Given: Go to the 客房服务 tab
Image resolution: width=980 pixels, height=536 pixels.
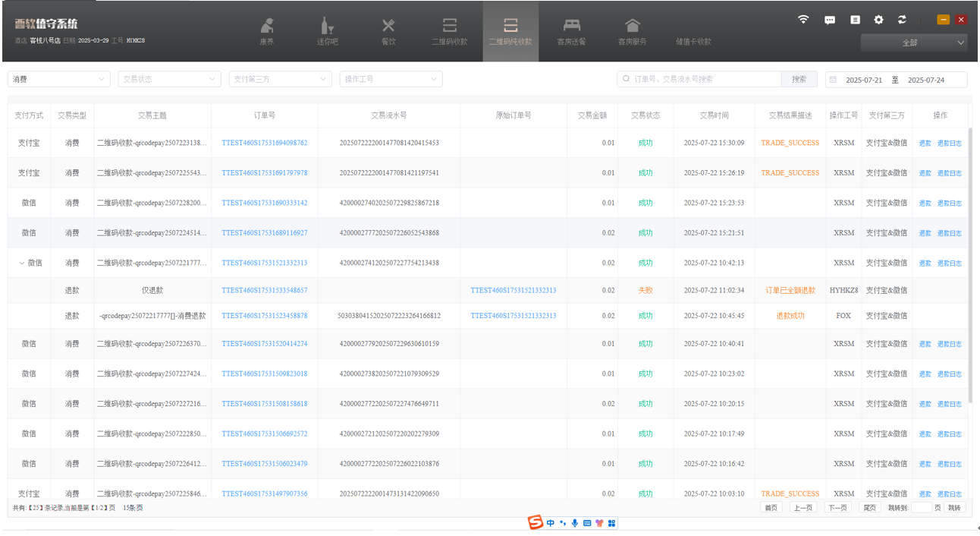Looking at the screenshot, I should click(632, 31).
